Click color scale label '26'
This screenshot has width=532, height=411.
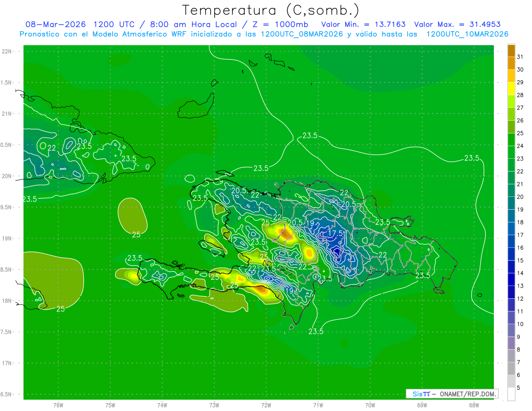pyautogui.click(x=520, y=120)
